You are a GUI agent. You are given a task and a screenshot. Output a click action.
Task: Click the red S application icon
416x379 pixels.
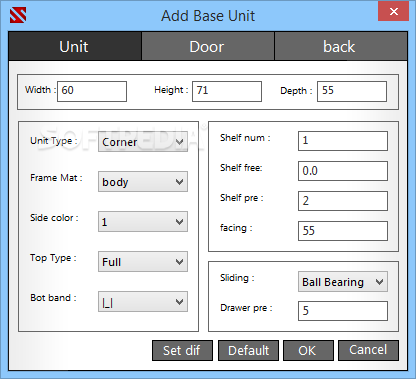click(18, 16)
